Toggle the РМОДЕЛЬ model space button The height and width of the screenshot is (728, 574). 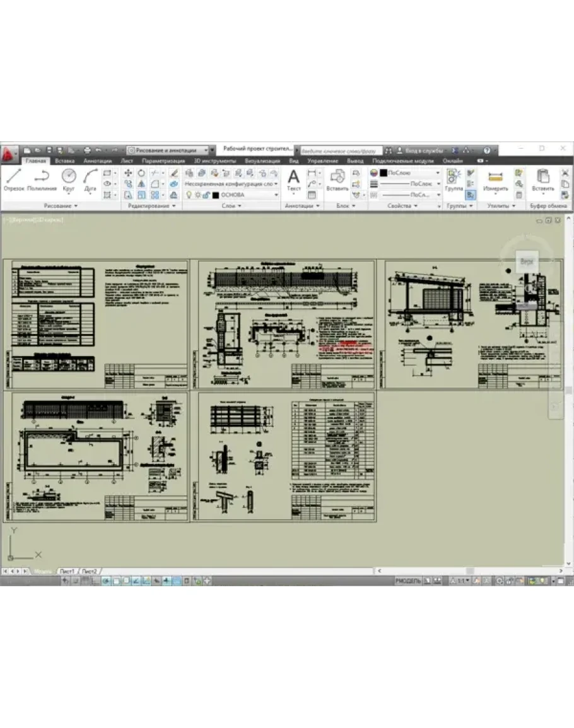coord(407,580)
